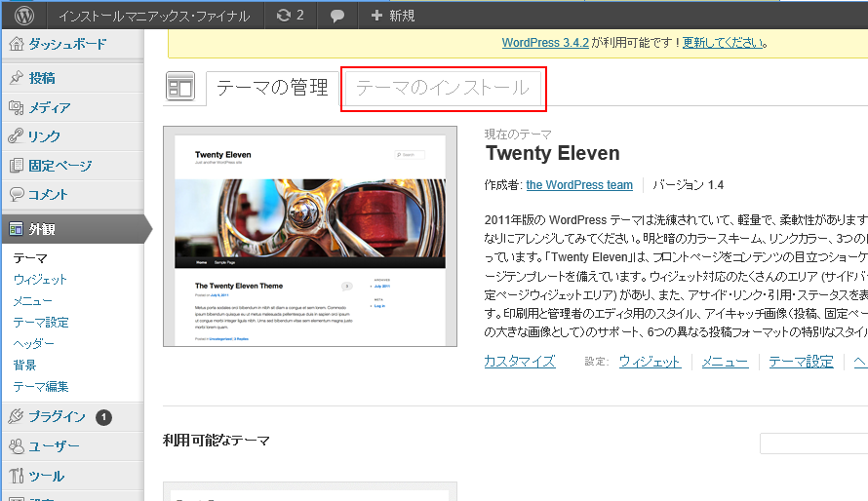Switch to the テーマのインストール tab
The width and height of the screenshot is (868, 501).
pyautogui.click(x=443, y=88)
